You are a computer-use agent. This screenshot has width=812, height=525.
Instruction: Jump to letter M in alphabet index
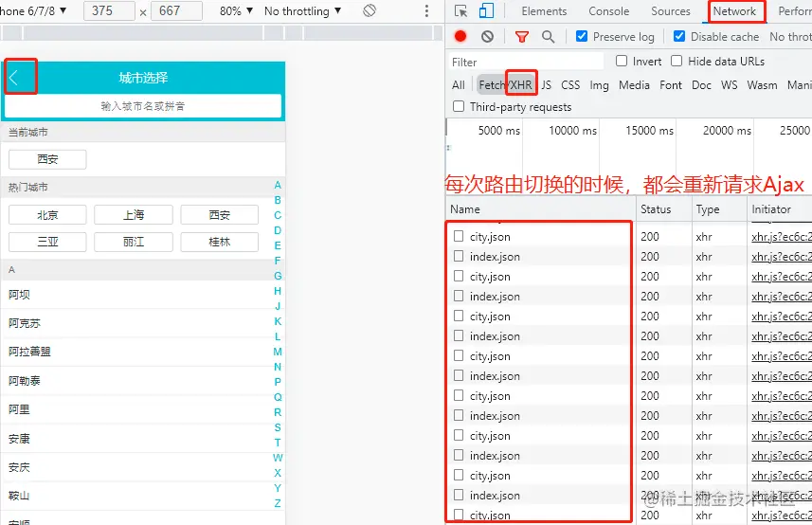[278, 352]
